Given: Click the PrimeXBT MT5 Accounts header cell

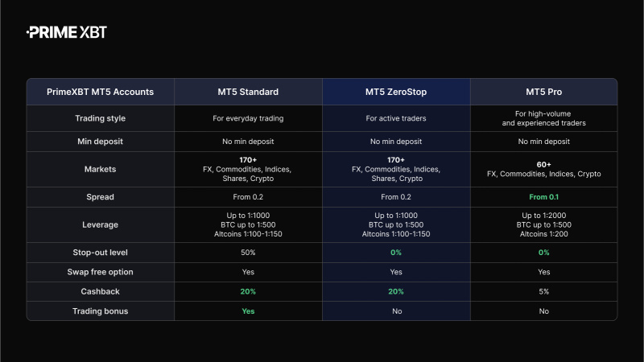Looking at the screenshot, I should pos(101,92).
